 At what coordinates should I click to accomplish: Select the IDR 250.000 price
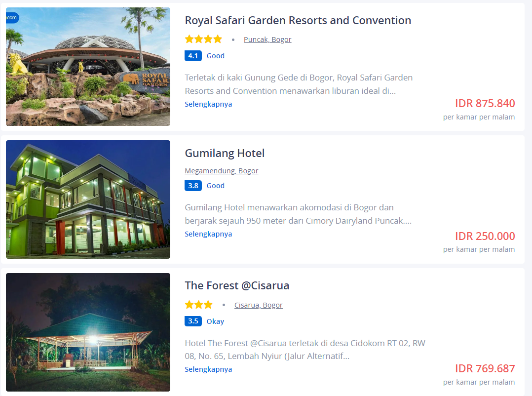point(485,236)
